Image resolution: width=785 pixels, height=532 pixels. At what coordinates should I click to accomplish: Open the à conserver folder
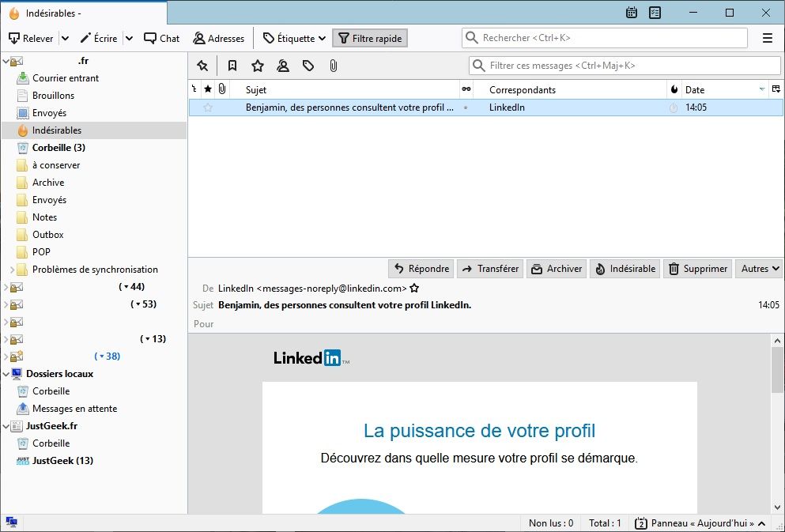pyautogui.click(x=56, y=165)
